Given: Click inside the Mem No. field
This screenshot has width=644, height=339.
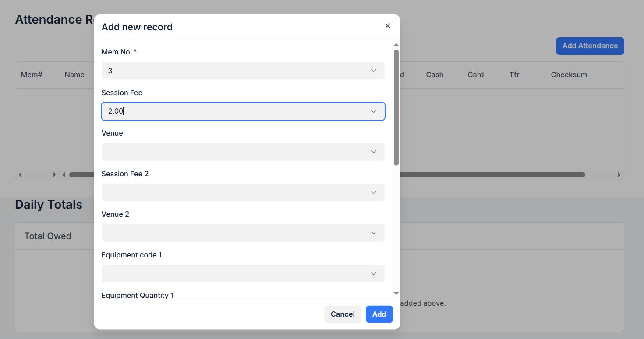Looking at the screenshot, I should point(232,71).
